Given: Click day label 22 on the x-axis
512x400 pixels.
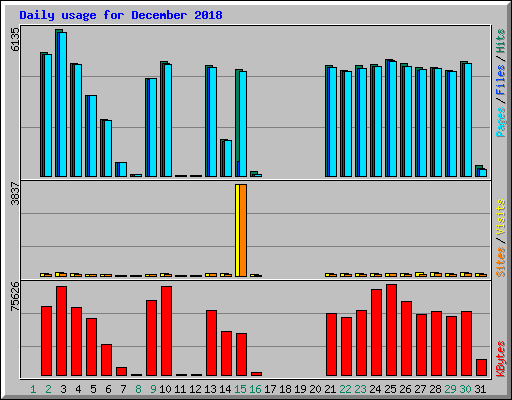Looking at the screenshot, I should 345,389.
